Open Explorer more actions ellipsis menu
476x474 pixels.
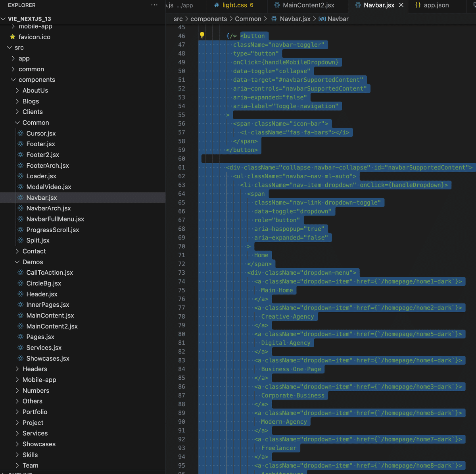(154, 5)
